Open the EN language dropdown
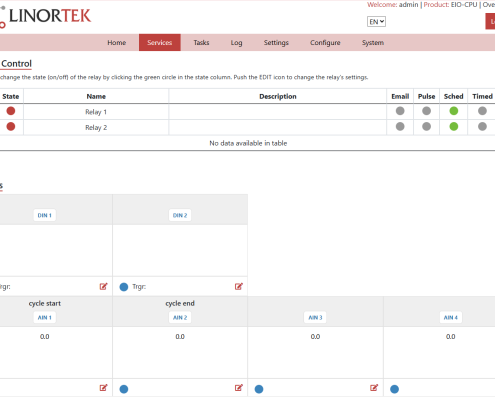Viewport: 495px width, 400px height. point(376,22)
